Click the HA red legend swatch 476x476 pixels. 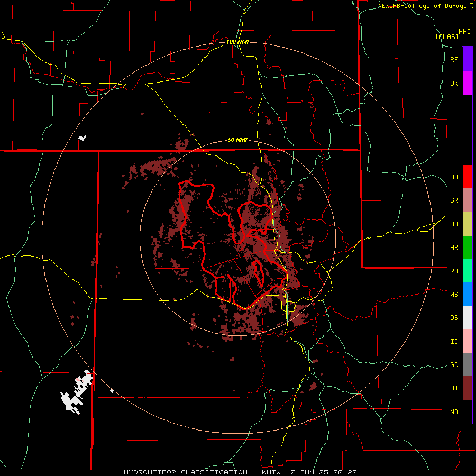coord(467,177)
